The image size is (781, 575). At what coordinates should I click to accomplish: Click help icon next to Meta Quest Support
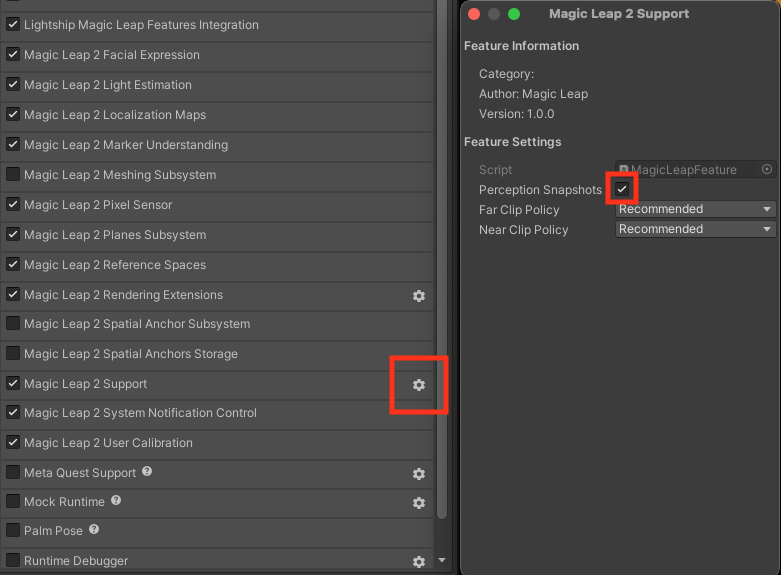(147, 471)
